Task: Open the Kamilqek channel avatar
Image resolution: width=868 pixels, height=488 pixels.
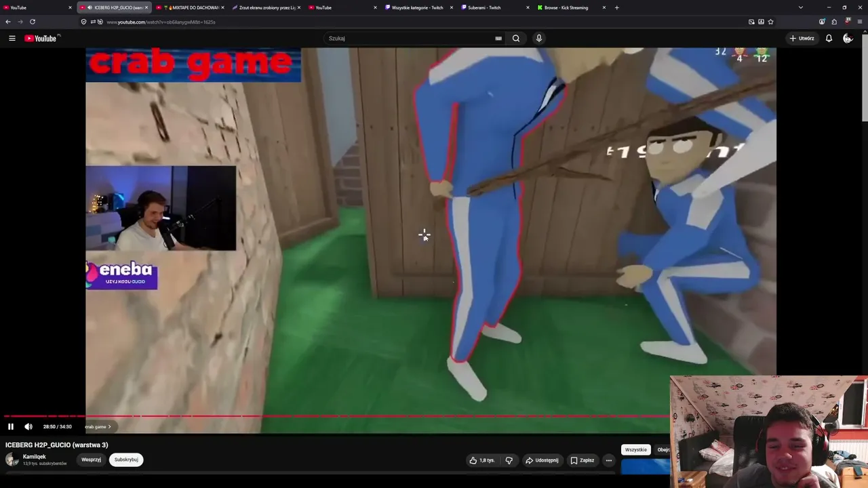Action: point(12,460)
